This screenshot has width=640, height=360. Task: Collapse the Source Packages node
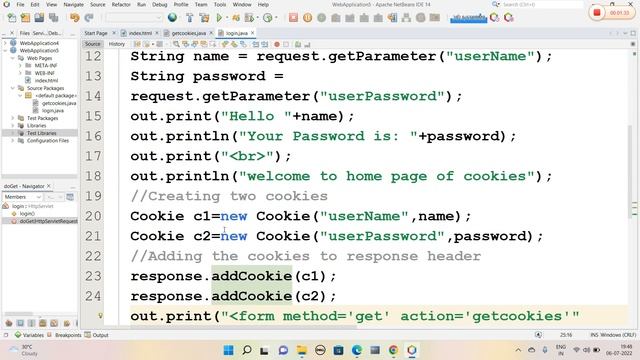pyautogui.click(x=13, y=88)
